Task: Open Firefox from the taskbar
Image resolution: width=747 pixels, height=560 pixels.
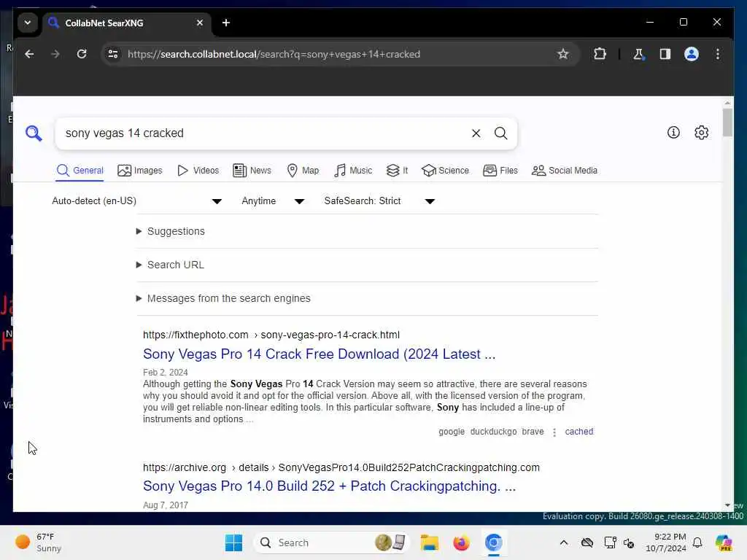Action: coord(461,542)
